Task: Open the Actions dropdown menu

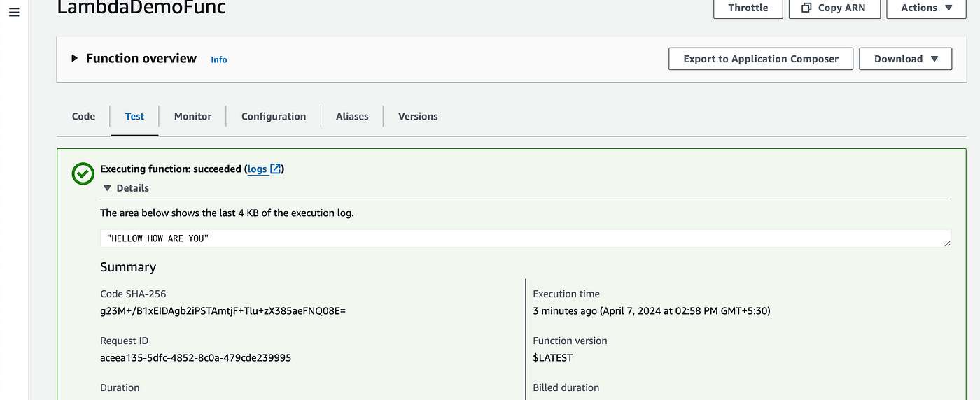Action: [x=927, y=8]
